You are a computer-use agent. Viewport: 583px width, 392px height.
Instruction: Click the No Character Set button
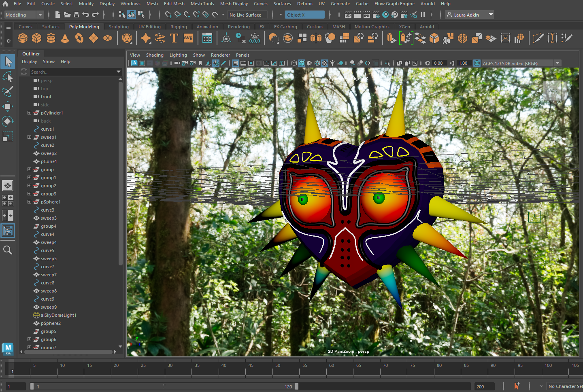point(565,386)
